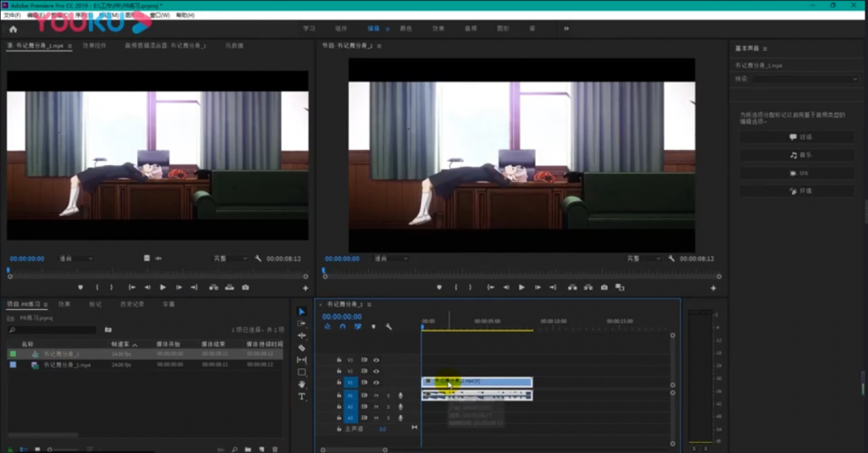Switch to the 历史记录 tab

[131, 304]
